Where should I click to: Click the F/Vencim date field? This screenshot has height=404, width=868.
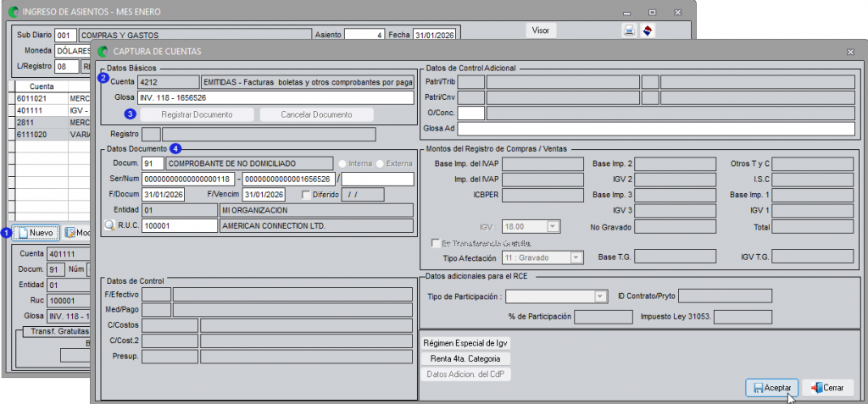click(x=264, y=194)
